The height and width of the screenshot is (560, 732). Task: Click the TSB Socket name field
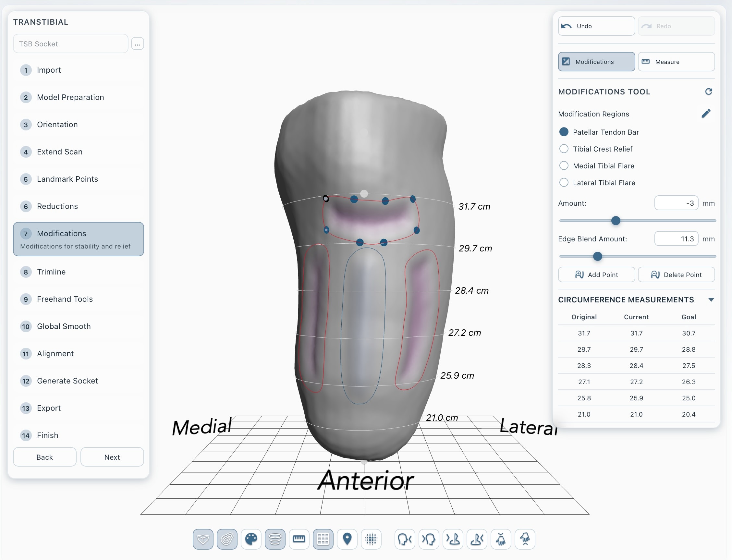click(71, 44)
